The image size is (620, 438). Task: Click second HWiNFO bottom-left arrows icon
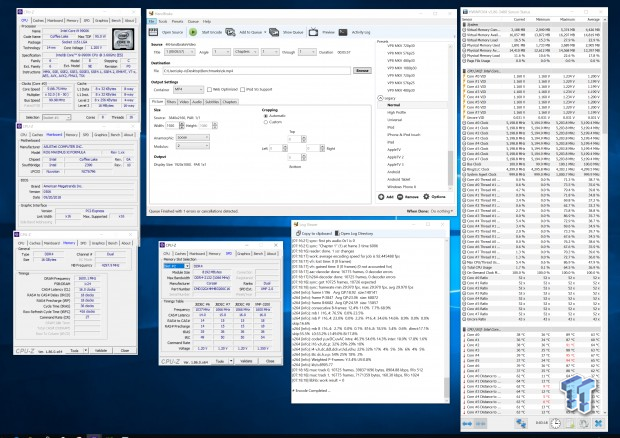[480, 423]
